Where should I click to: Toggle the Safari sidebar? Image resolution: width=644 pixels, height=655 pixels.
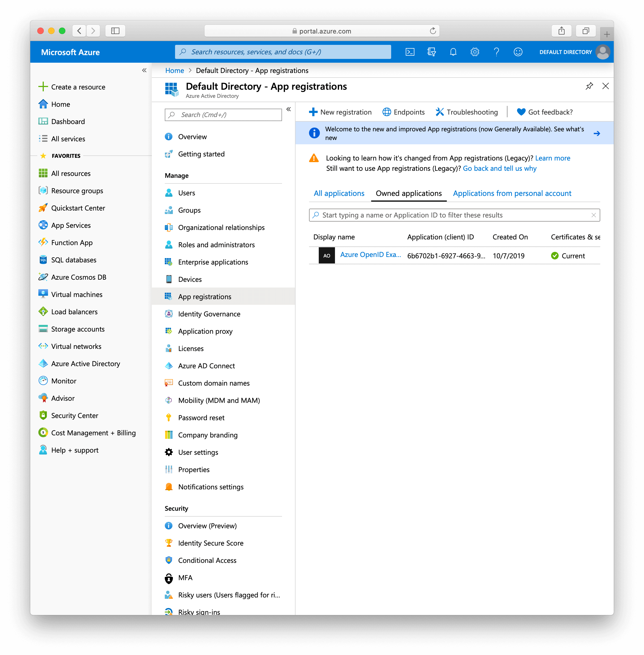[x=115, y=31]
